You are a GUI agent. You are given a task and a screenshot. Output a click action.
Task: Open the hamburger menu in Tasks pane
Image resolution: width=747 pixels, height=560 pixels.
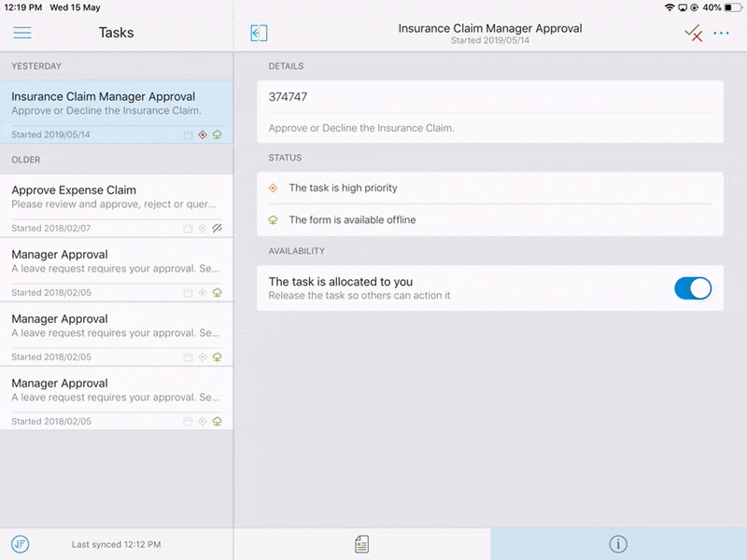click(x=21, y=33)
